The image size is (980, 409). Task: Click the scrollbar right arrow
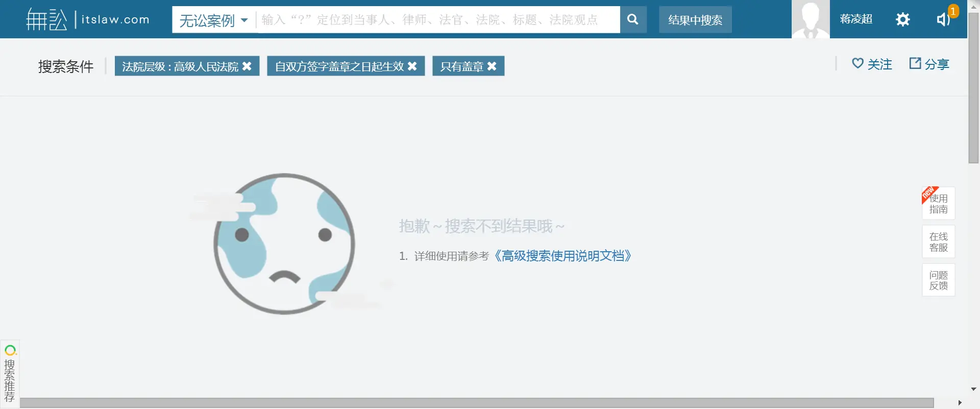[x=960, y=403]
